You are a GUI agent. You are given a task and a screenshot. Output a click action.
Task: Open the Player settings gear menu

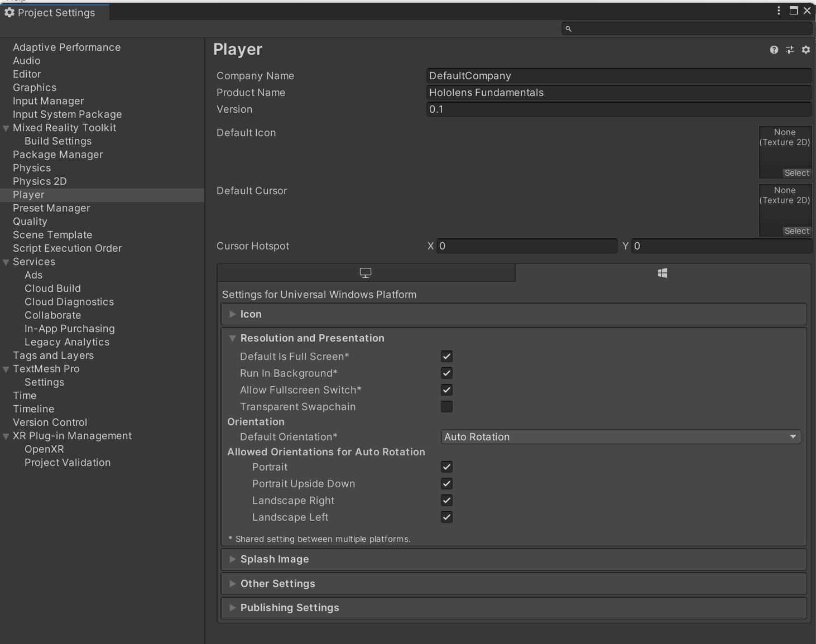[806, 50]
